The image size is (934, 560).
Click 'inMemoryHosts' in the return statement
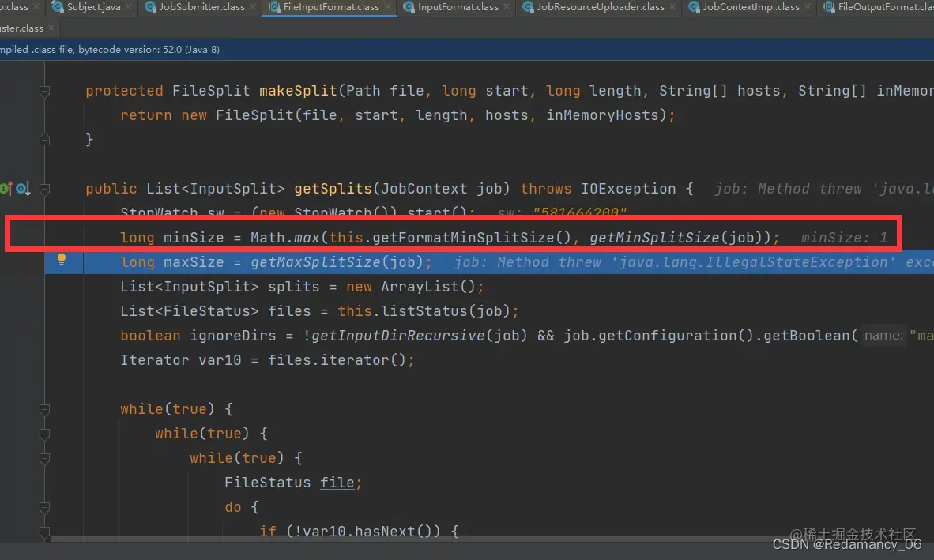[602, 115]
